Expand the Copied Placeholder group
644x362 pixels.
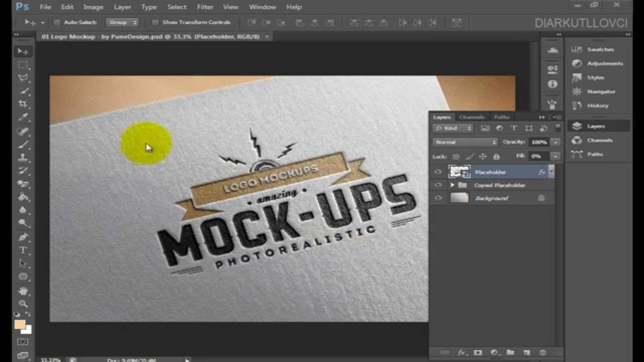452,185
